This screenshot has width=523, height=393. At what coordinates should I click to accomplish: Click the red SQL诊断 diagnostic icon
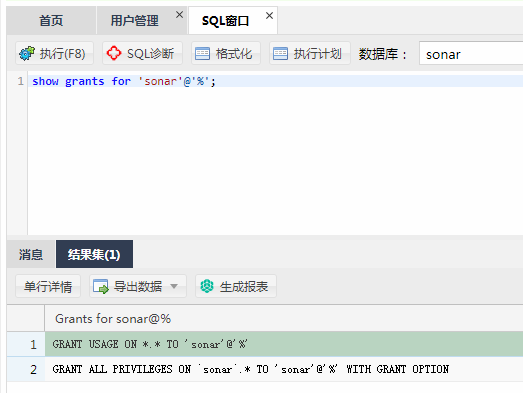pyautogui.click(x=114, y=53)
